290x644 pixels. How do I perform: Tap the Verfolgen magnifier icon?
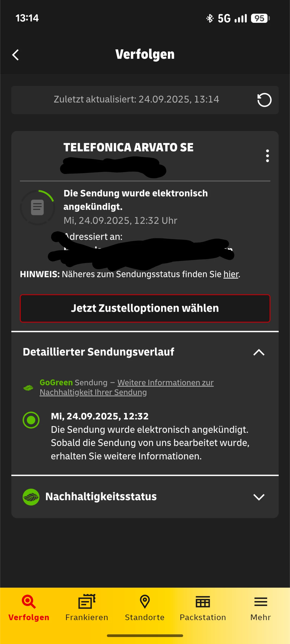pos(29,602)
